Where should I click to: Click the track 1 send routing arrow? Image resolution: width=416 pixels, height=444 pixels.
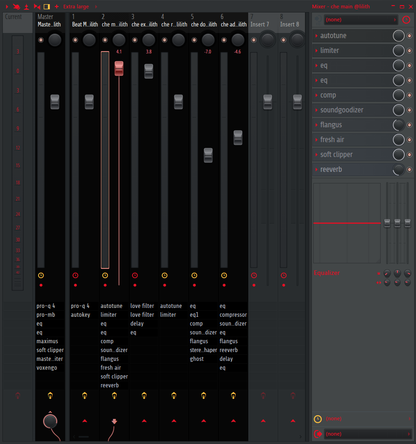coord(85,421)
